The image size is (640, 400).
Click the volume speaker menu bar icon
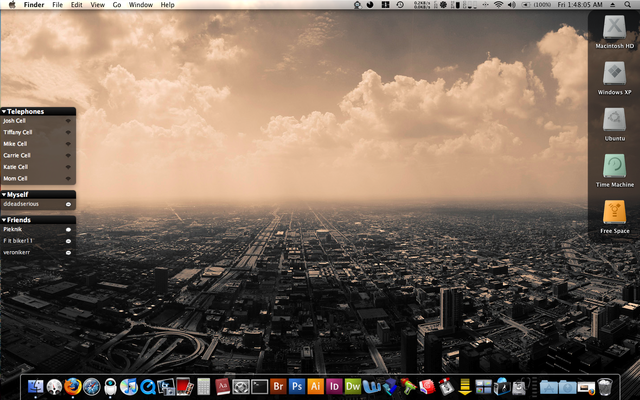pos(511,4)
